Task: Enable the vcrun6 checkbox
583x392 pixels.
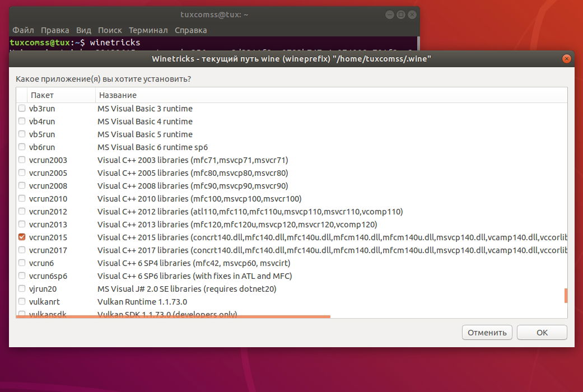Action: tap(22, 263)
